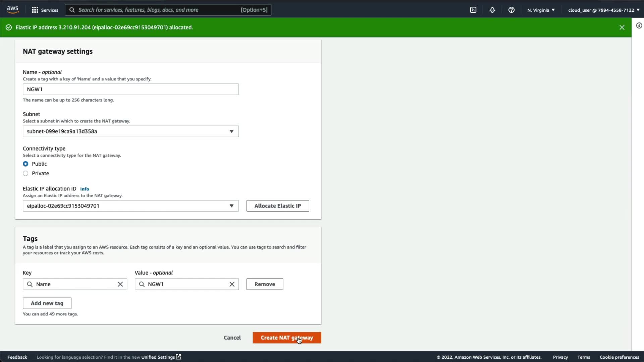
Task: Click the Name input field containing NGW1
Action: click(x=130, y=89)
